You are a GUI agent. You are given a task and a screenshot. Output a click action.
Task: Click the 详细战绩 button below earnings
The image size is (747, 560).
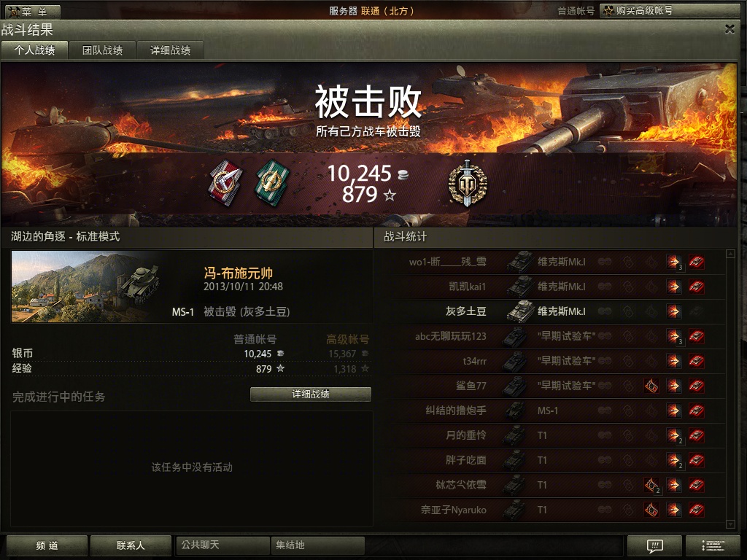[x=311, y=394]
